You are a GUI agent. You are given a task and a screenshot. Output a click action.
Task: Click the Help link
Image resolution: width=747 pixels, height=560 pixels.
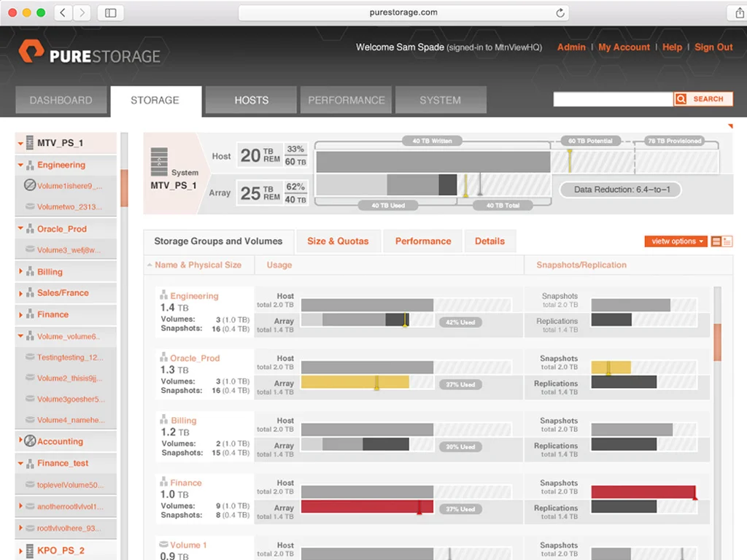coord(672,47)
